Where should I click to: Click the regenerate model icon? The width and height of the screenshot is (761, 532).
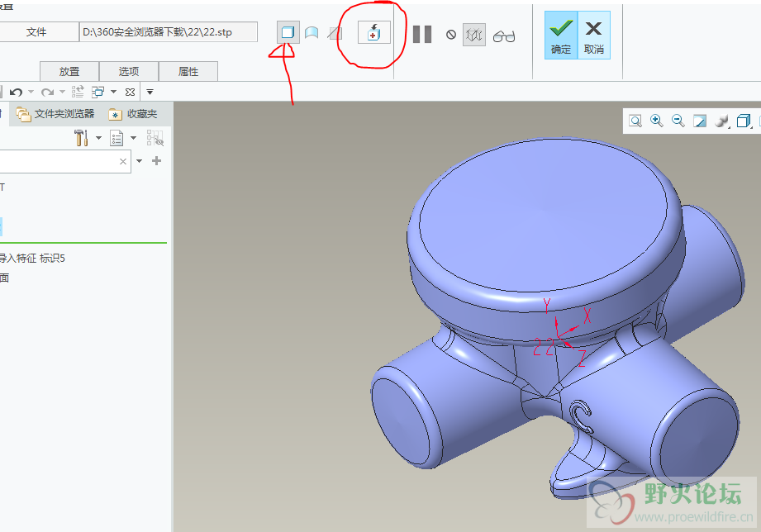78,91
